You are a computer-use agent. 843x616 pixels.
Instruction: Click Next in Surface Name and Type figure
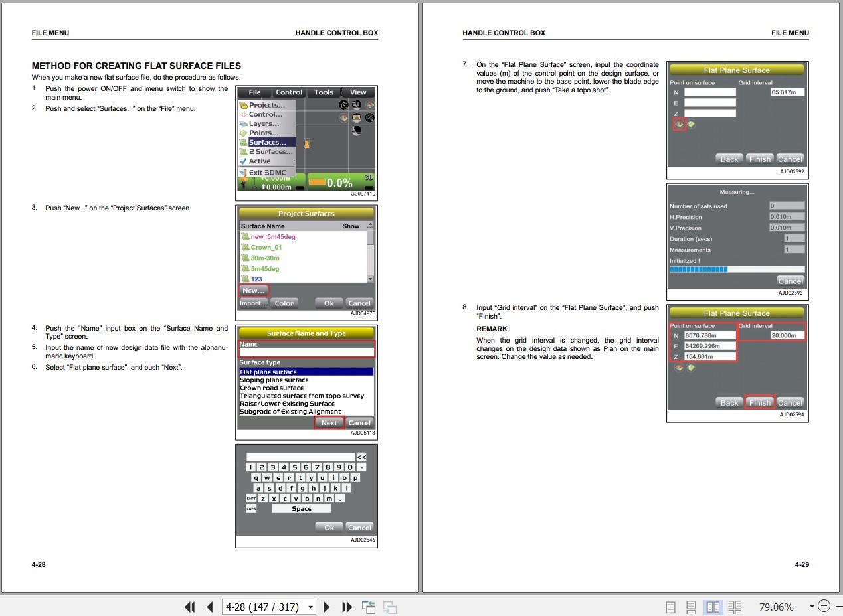tap(329, 423)
